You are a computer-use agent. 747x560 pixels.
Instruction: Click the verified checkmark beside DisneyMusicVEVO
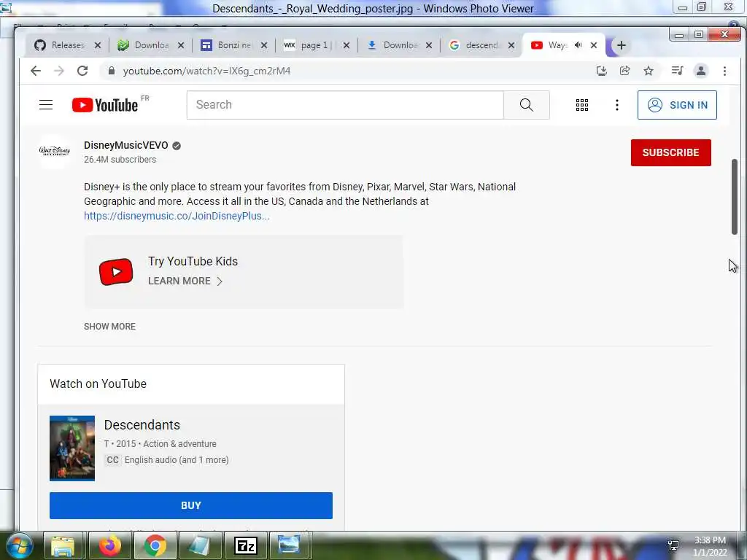(x=177, y=146)
